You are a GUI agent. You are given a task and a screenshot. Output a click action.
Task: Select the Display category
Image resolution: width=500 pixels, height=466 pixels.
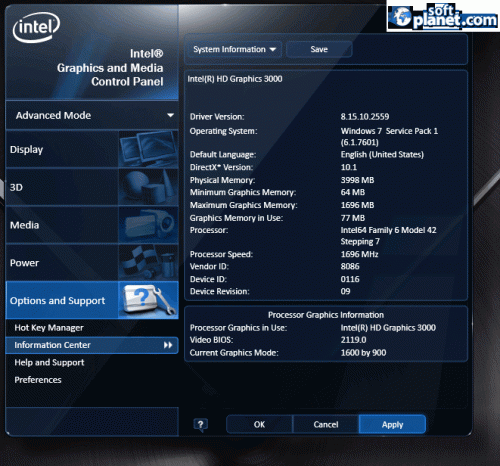pyautogui.click(x=92, y=149)
